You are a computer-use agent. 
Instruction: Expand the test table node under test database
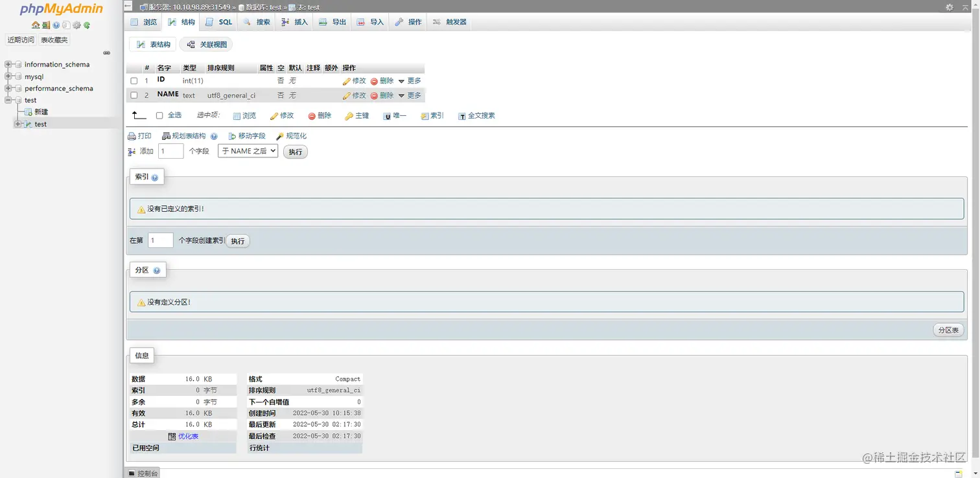[x=18, y=124]
